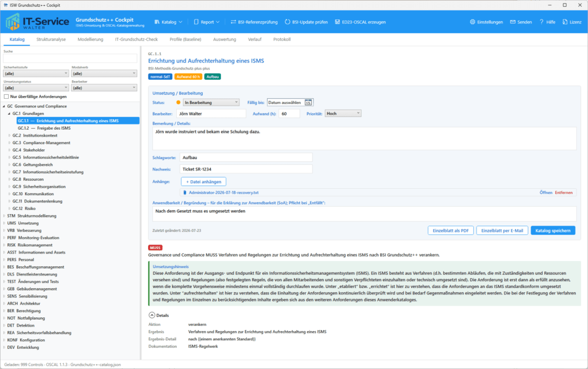
Task: Click the Aufwand (h) field
Action: pyautogui.click(x=289, y=114)
